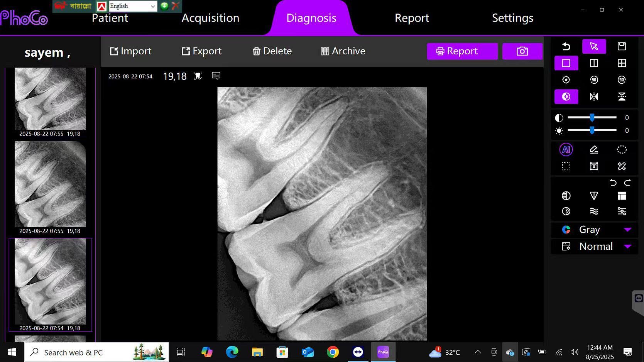The height and width of the screenshot is (362, 644).
Task: Open the Report tab
Action: (x=412, y=18)
